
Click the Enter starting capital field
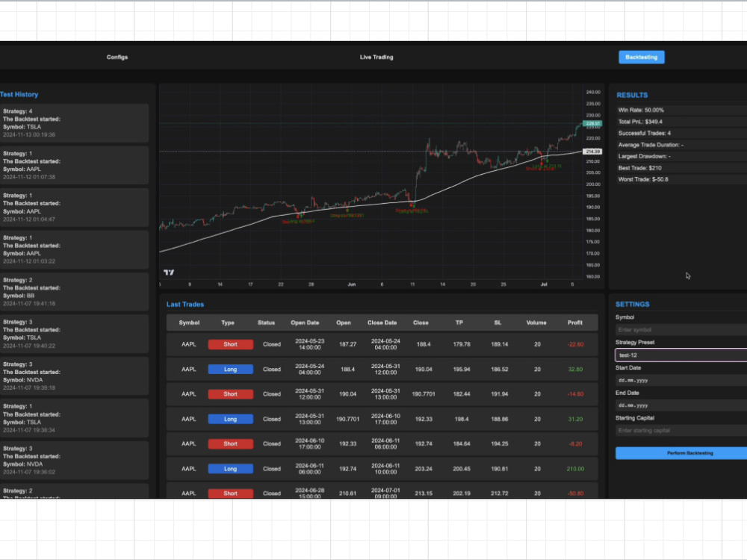tap(680, 430)
